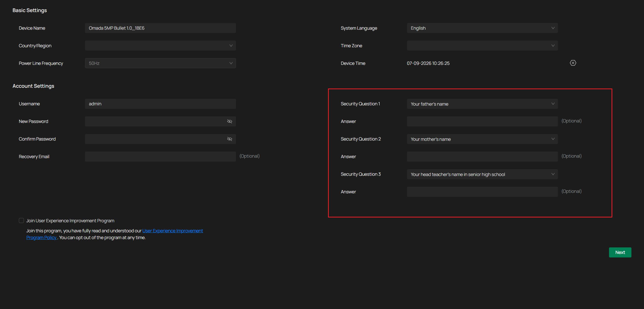Toggle Confirm Password visibility eye icon

[x=230, y=139]
